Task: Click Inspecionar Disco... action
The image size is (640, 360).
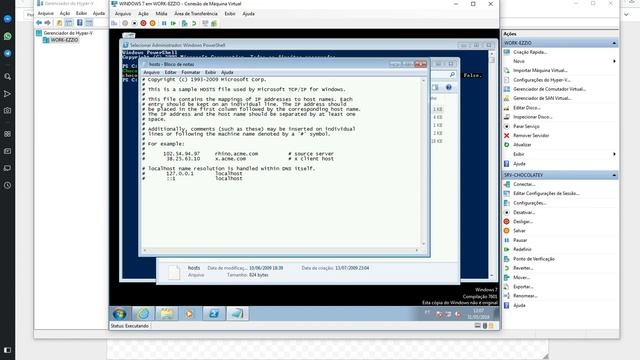Action: click(x=533, y=117)
